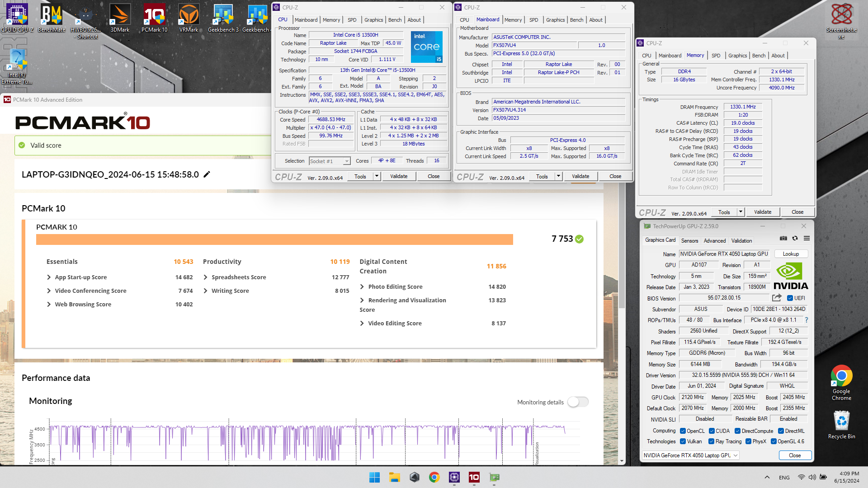Open SPD tab in CPU-Z Mainboard window
The image size is (868, 488).
(x=533, y=20)
